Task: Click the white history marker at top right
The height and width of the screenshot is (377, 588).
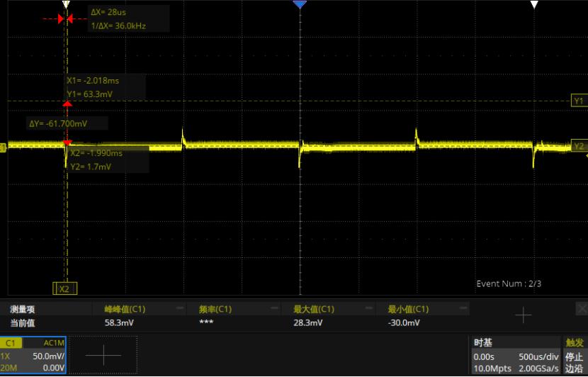Action: point(535,5)
